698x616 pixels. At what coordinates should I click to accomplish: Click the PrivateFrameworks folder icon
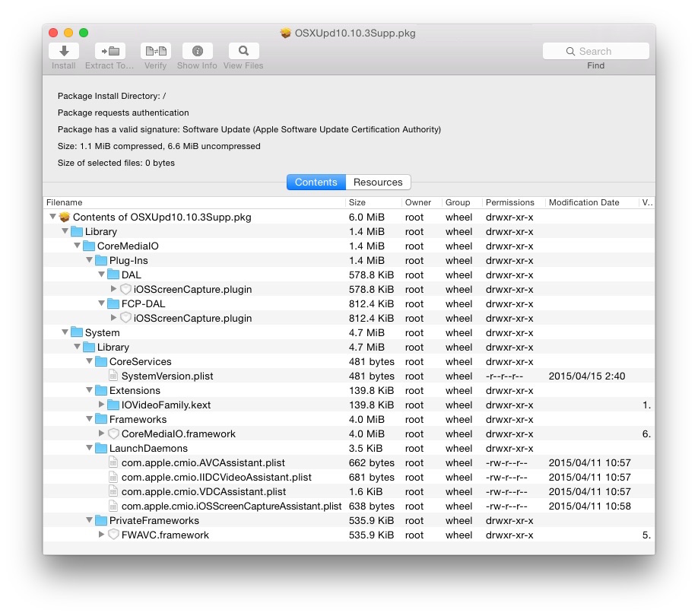[101, 520]
